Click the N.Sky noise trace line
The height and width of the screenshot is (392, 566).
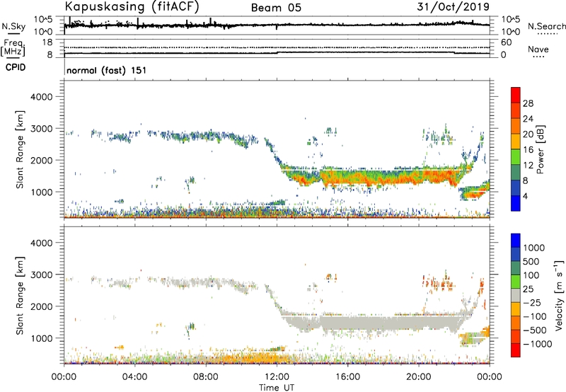277,25
